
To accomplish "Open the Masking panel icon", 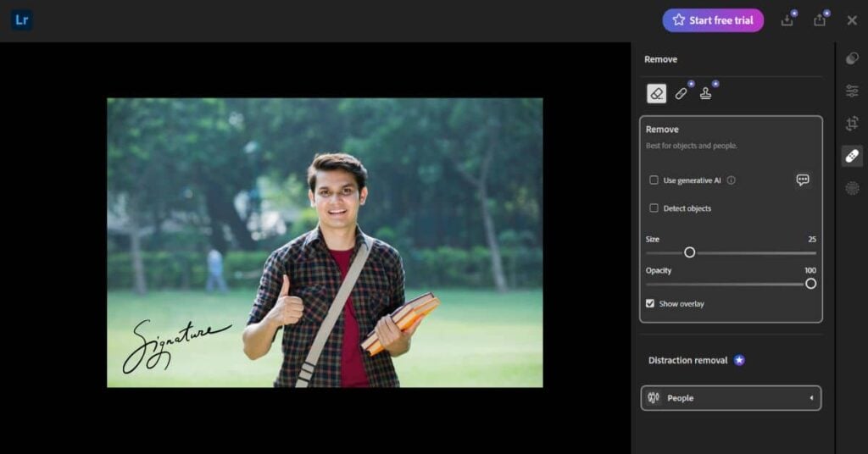I will (x=853, y=189).
